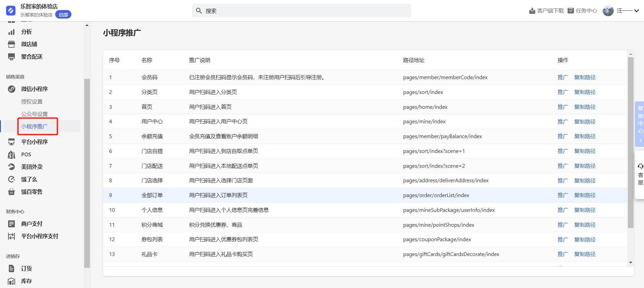Open 公众号设置 submenu item
The width and height of the screenshot is (644, 288).
tap(35, 114)
